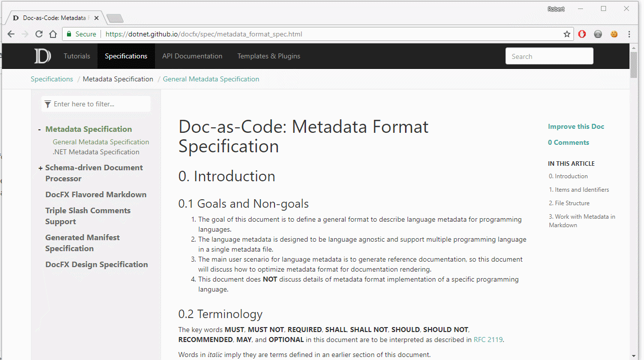The height and width of the screenshot is (360, 644).
Task: Open the browser Home page
Action: pyautogui.click(x=52, y=34)
